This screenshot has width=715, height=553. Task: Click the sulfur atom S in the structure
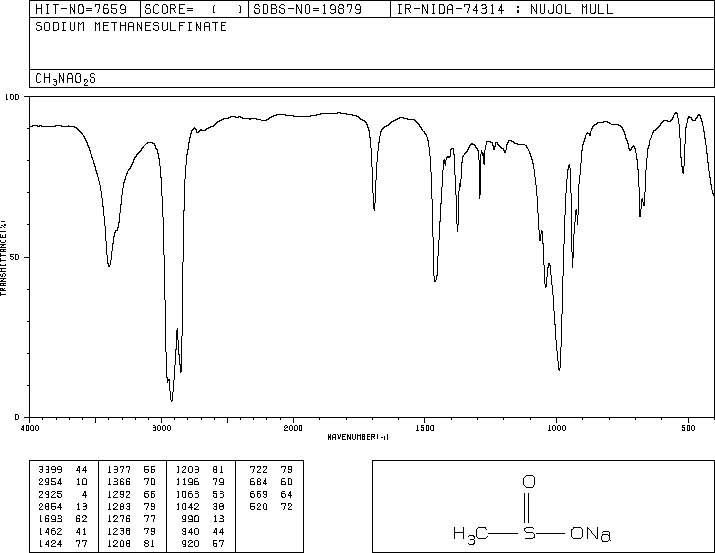(x=529, y=533)
